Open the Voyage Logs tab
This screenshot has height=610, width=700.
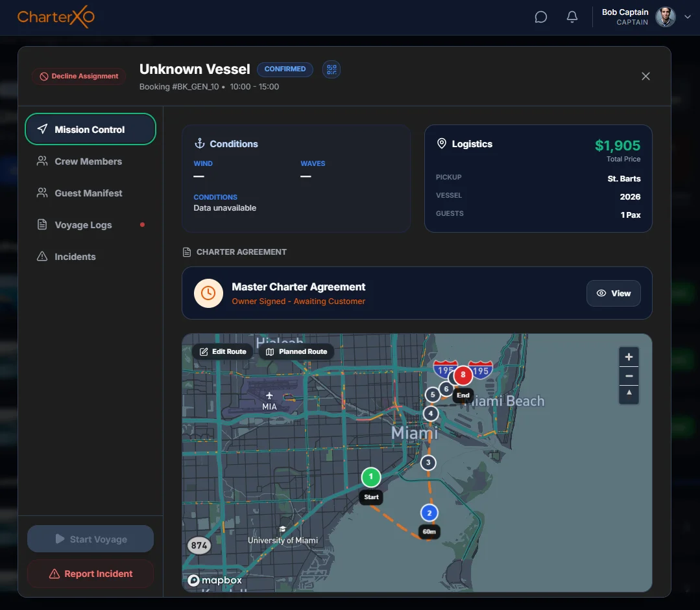[x=90, y=225]
